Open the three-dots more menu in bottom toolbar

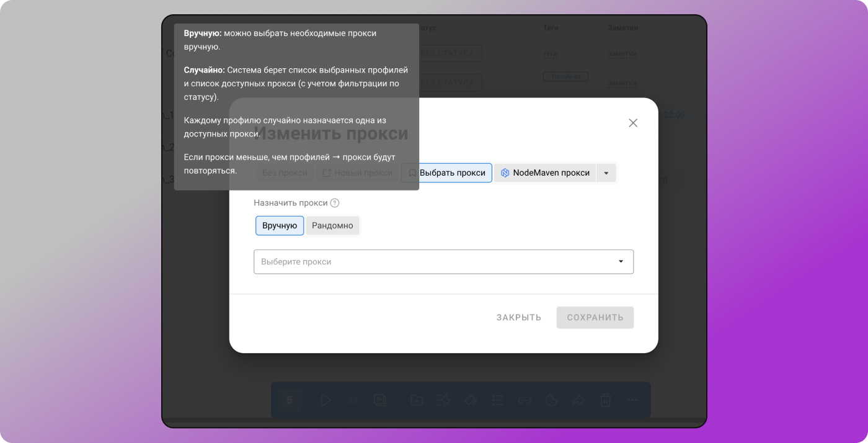(x=632, y=400)
